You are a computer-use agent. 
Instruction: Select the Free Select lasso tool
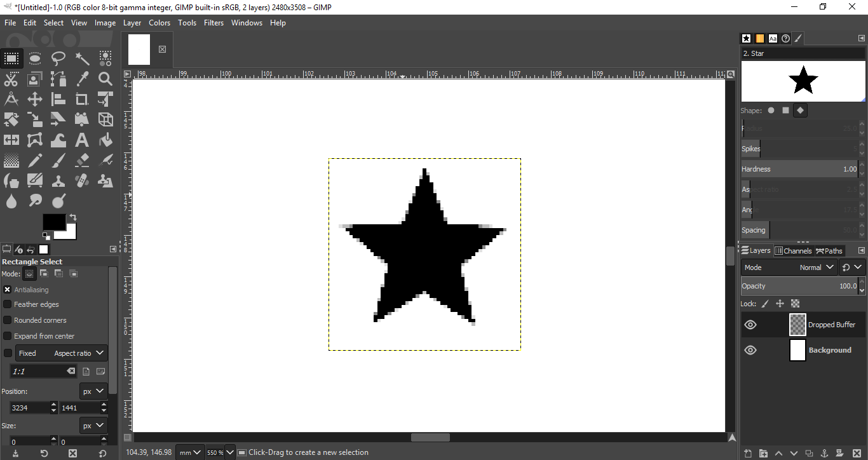[x=58, y=59]
